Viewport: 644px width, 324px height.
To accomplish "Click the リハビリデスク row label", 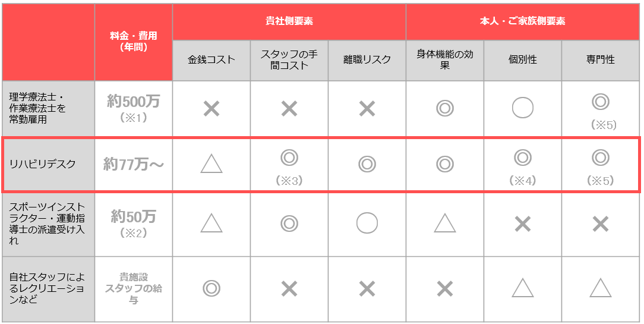I will [x=43, y=164].
